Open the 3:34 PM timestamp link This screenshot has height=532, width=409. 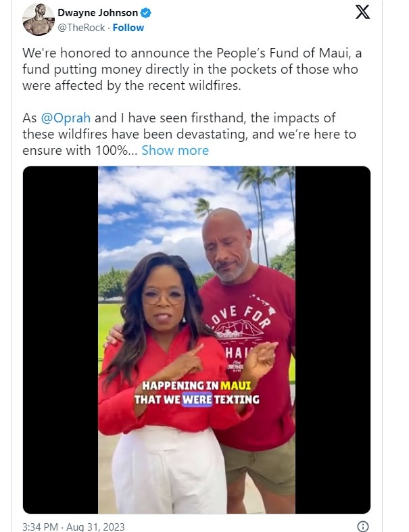point(40,527)
